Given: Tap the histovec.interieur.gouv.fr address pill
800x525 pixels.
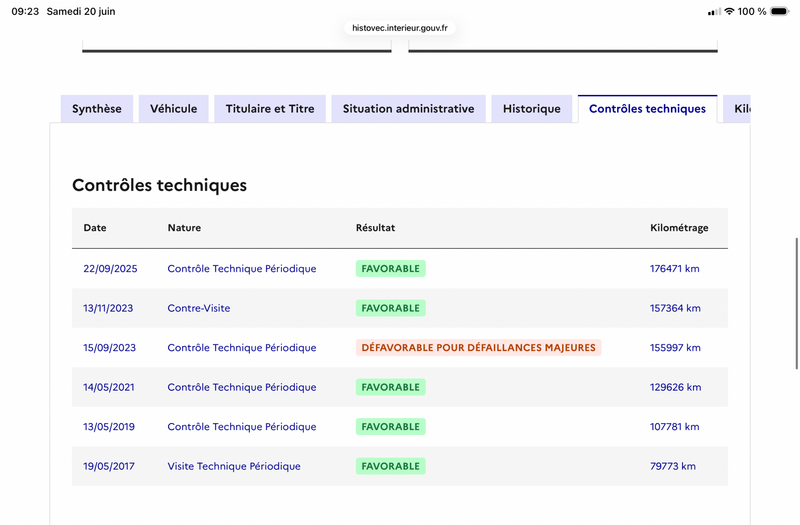Looking at the screenshot, I should [x=400, y=28].
